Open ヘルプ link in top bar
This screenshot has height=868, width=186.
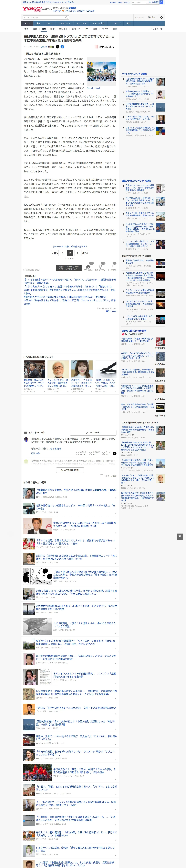(x=127, y=2)
